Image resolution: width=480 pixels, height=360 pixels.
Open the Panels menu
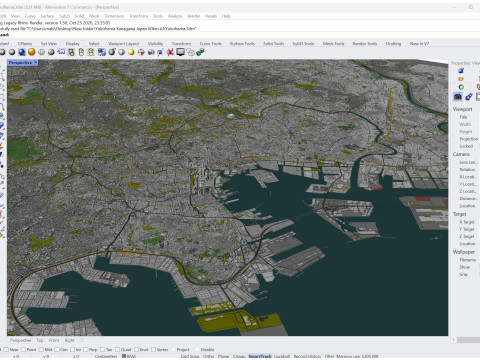point(211,16)
